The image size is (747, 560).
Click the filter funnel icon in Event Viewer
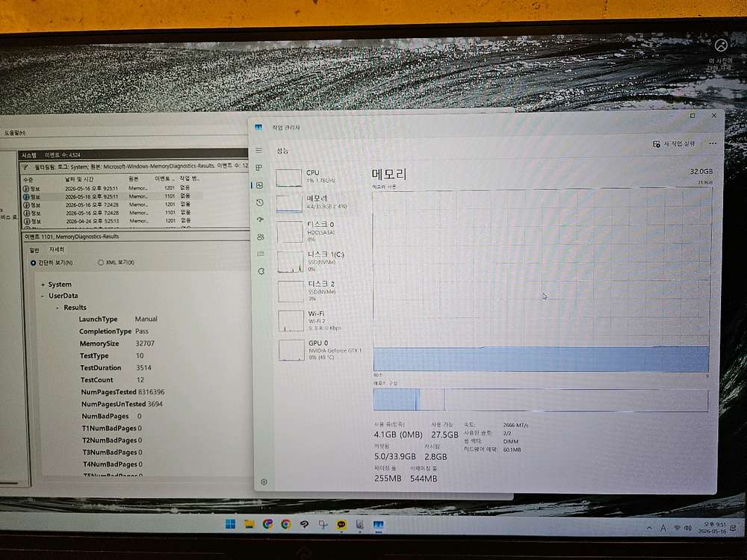25,167
